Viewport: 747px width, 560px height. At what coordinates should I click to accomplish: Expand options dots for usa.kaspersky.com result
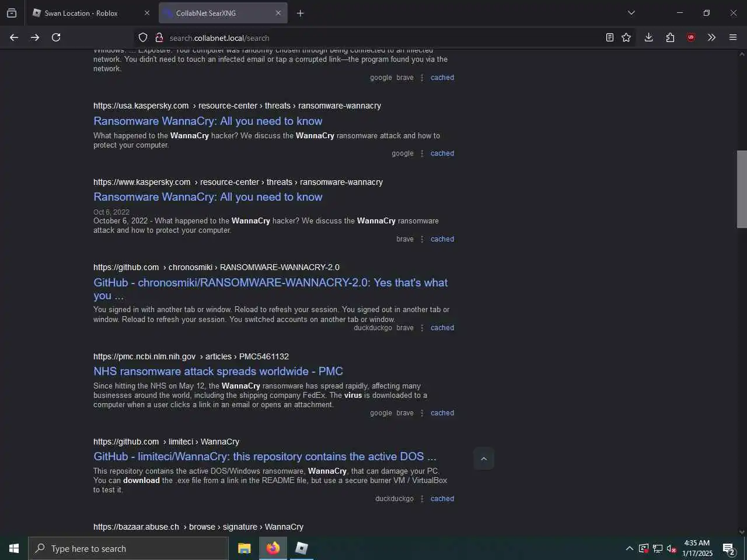422,153
